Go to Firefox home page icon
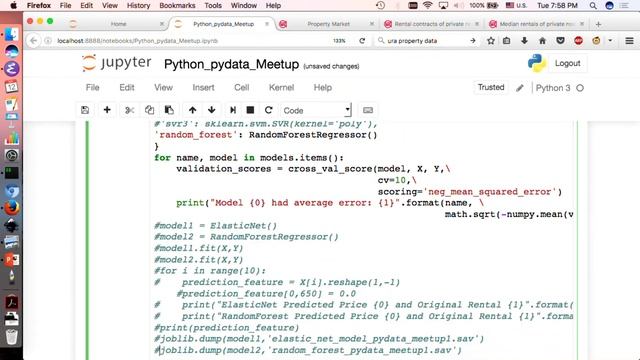640x360 pixels. pos(542,41)
